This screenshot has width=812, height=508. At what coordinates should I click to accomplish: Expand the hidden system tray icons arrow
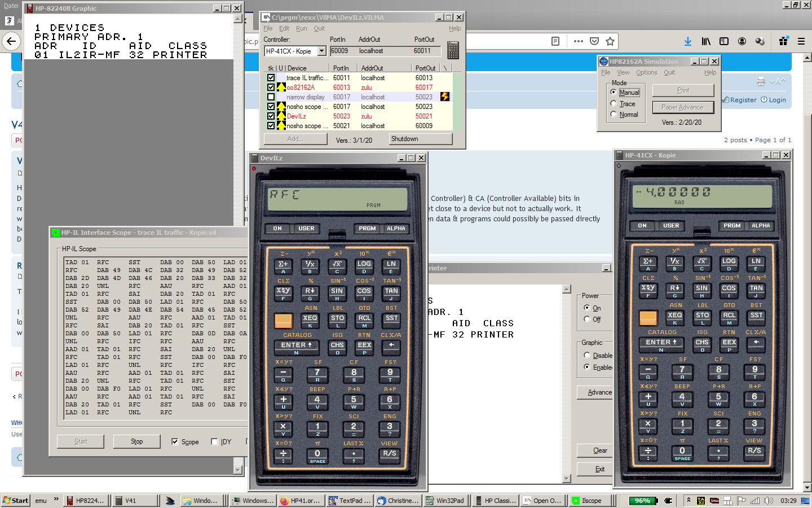tap(689, 500)
